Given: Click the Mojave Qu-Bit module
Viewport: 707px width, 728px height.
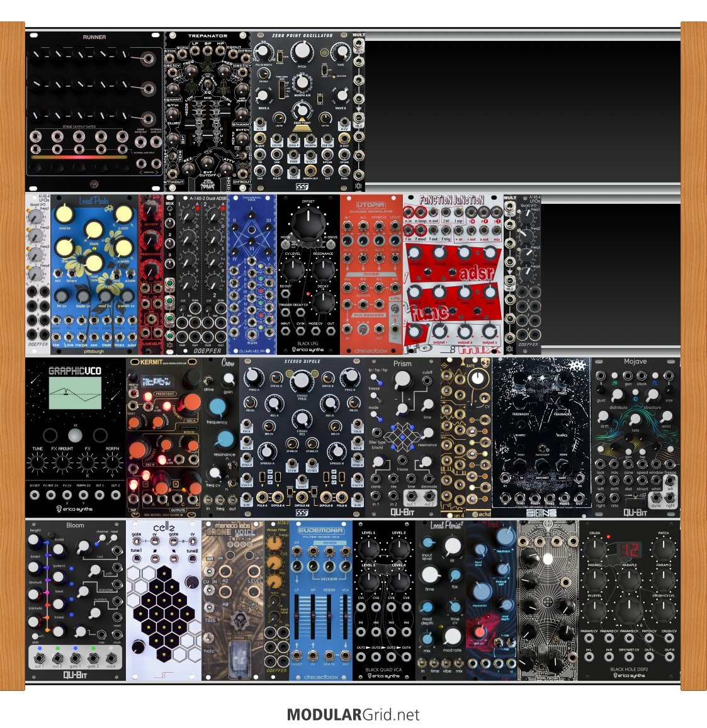Looking at the screenshot, I should (x=635, y=437).
